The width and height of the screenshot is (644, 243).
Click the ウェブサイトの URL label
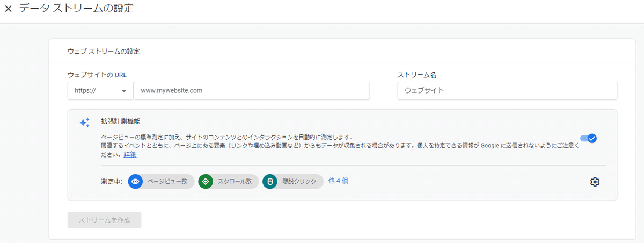[x=97, y=75]
